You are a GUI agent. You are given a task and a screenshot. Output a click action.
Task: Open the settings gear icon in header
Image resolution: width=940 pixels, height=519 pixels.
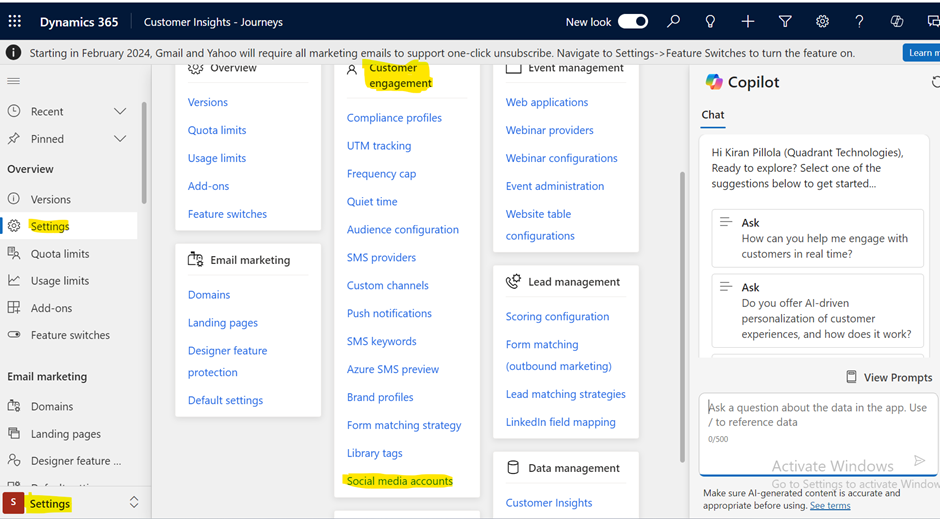click(x=822, y=22)
